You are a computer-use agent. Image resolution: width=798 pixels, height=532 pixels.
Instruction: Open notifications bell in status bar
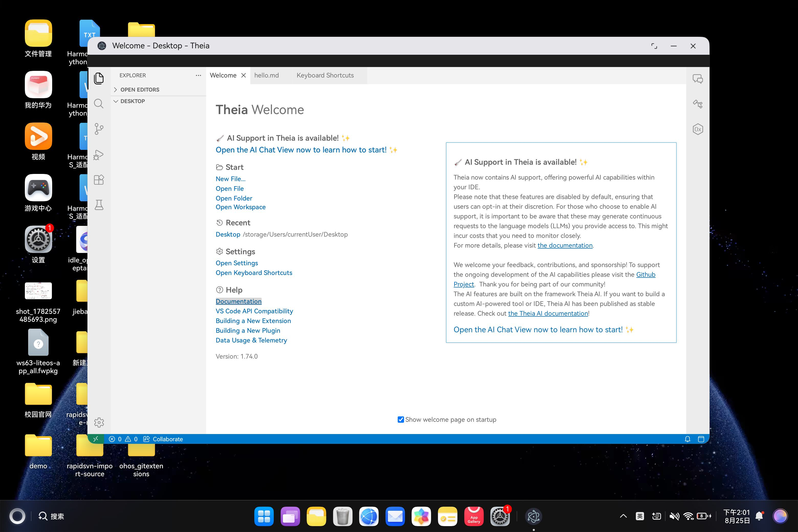point(688,439)
